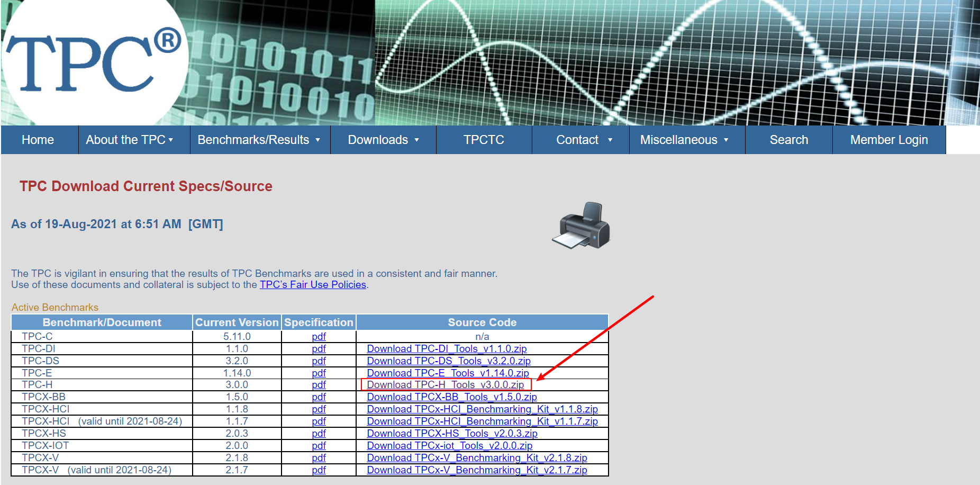
Task: Download TPCx-HCI Benchmarking Kit v1.1.8 zip
Action: tap(482, 409)
